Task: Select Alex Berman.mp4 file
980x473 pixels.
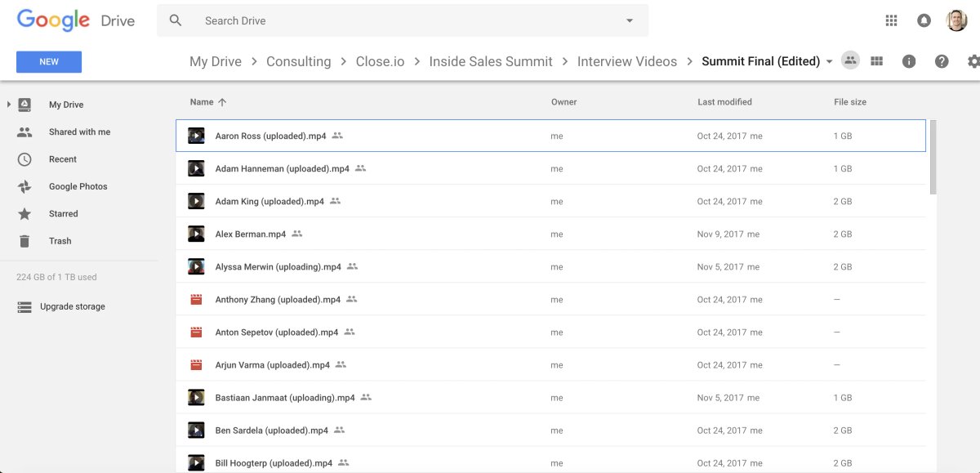Action: [550, 234]
